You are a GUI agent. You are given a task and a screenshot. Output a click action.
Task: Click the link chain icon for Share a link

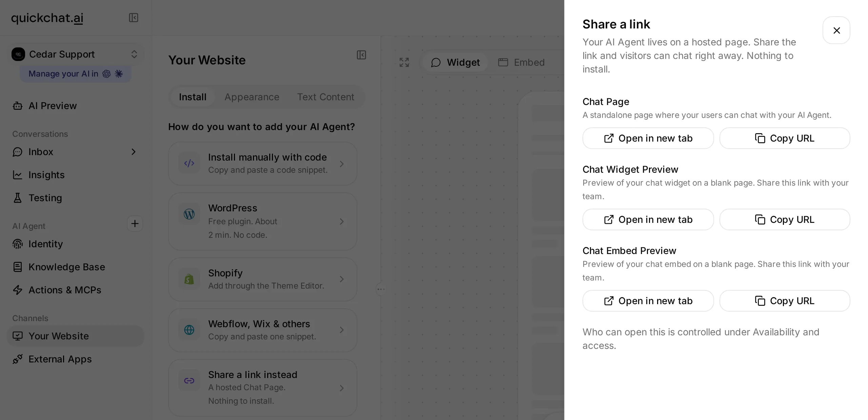click(189, 381)
